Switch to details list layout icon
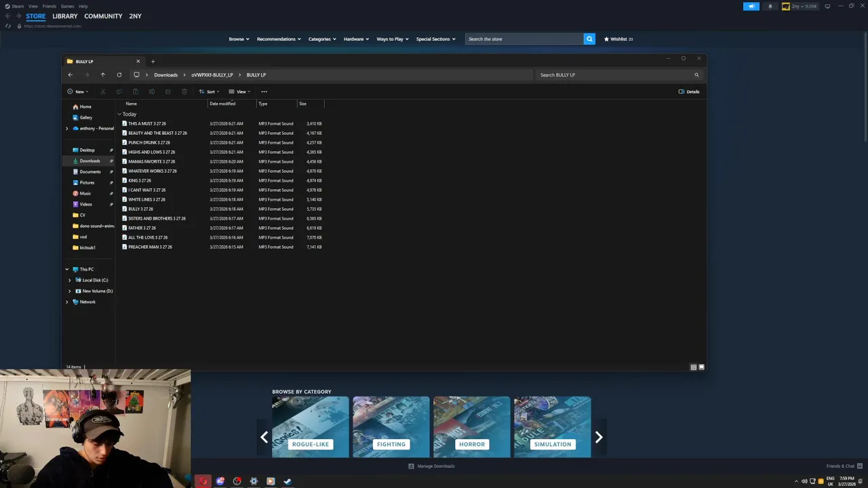Viewport: 868px width, 488px height. (x=693, y=367)
